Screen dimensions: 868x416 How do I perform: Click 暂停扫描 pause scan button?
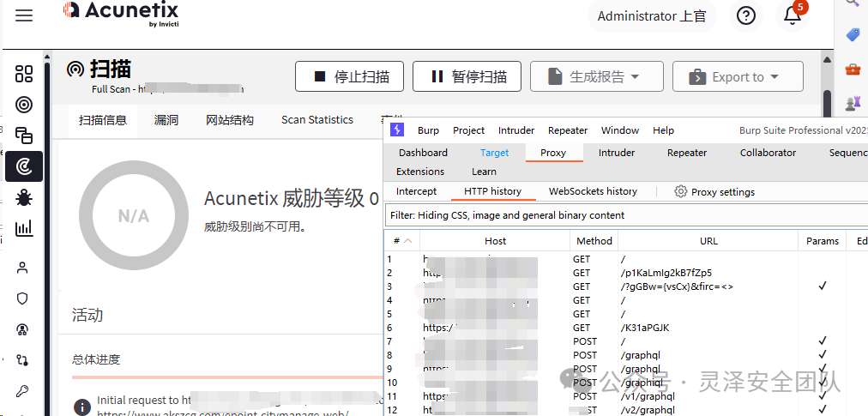point(467,76)
